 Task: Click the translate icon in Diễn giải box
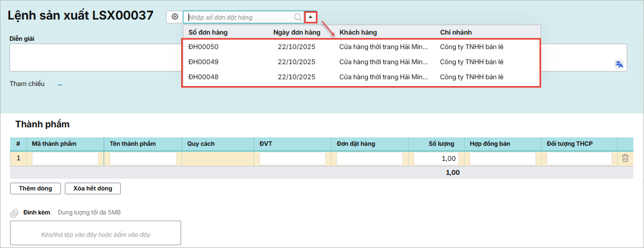pyautogui.click(x=619, y=64)
